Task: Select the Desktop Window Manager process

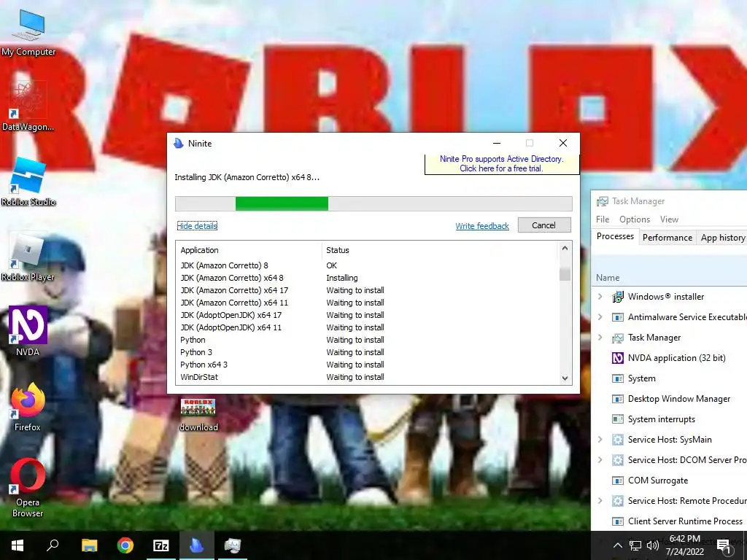Action: [x=670, y=399]
